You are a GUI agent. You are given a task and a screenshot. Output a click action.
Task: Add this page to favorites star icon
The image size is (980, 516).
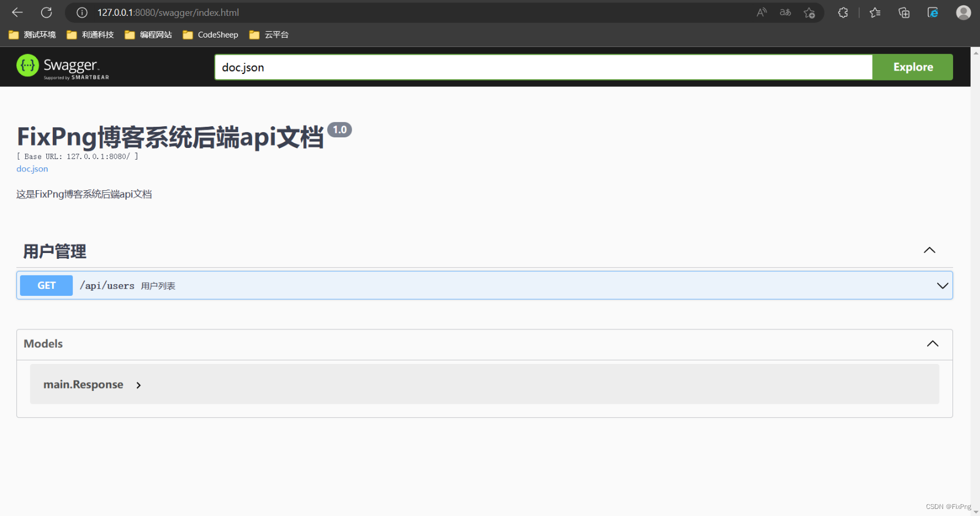(809, 12)
